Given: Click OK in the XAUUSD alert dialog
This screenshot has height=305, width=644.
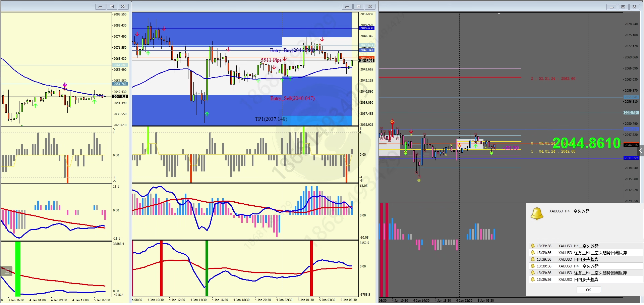Looking at the screenshot, I should pos(588,290).
